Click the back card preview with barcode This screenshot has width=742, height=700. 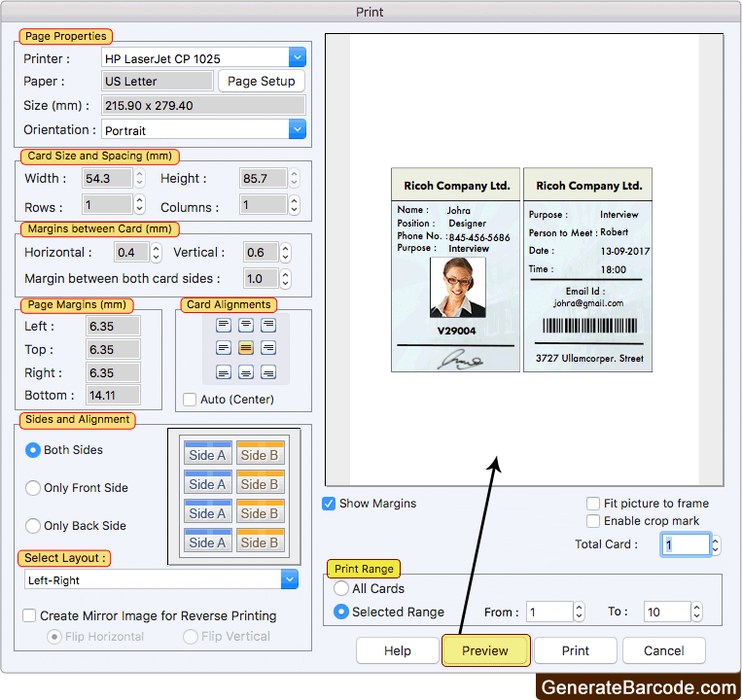587,269
